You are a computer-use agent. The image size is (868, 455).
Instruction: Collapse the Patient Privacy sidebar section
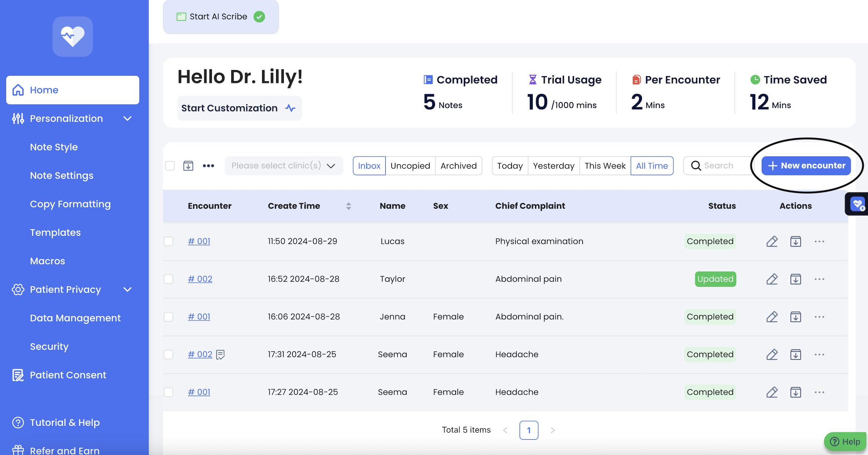coord(127,290)
